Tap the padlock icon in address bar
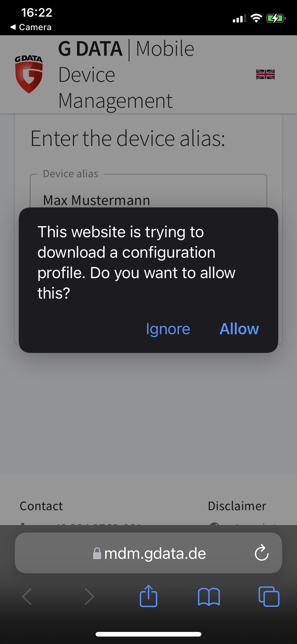 (97, 553)
